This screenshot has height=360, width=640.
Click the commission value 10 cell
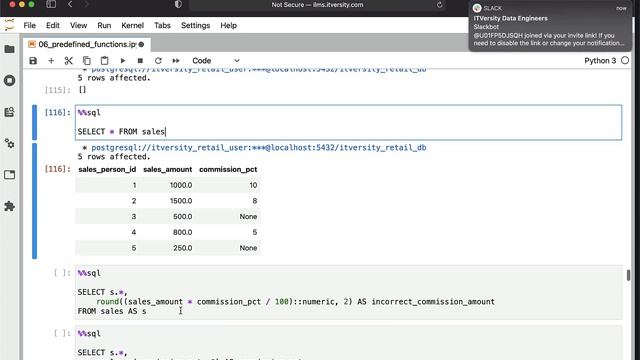pyautogui.click(x=253, y=185)
